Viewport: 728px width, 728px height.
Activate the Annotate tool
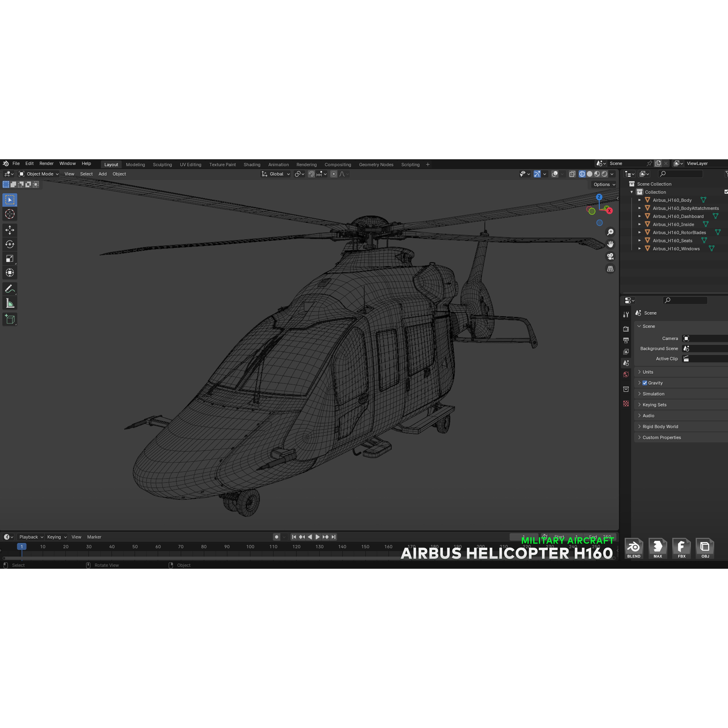(10, 289)
